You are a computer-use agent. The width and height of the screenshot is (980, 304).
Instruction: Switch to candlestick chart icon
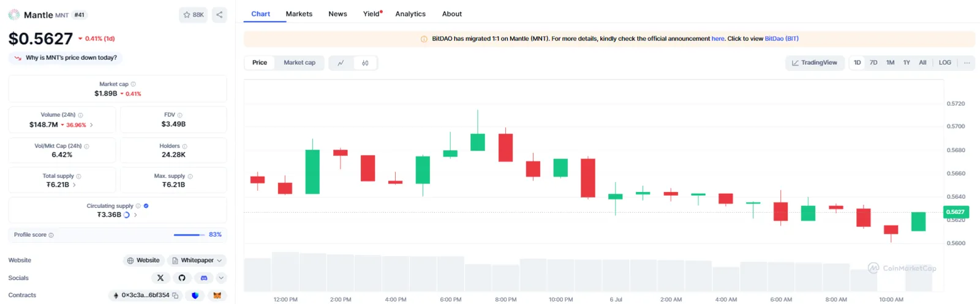(x=365, y=63)
